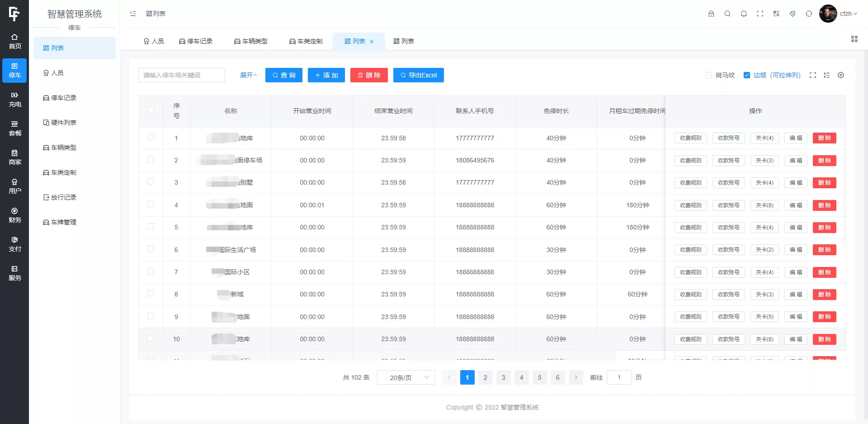The height and width of the screenshot is (424, 868).
Task: Click the company logo icon
Action: tap(14, 14)
